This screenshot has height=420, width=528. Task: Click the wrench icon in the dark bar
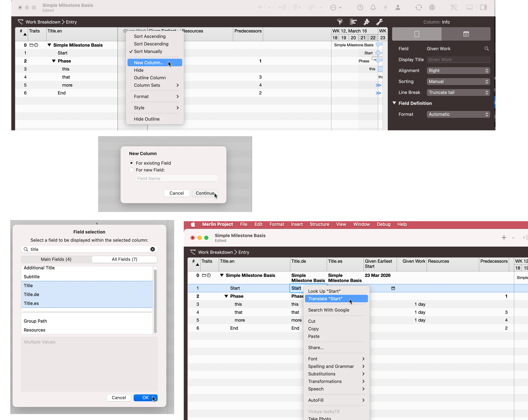click(379, 22)
